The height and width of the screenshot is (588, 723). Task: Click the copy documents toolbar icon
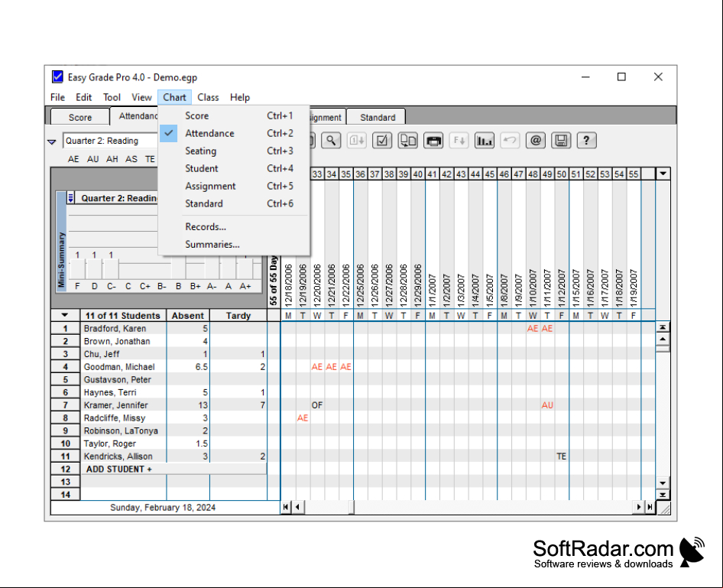408,140
